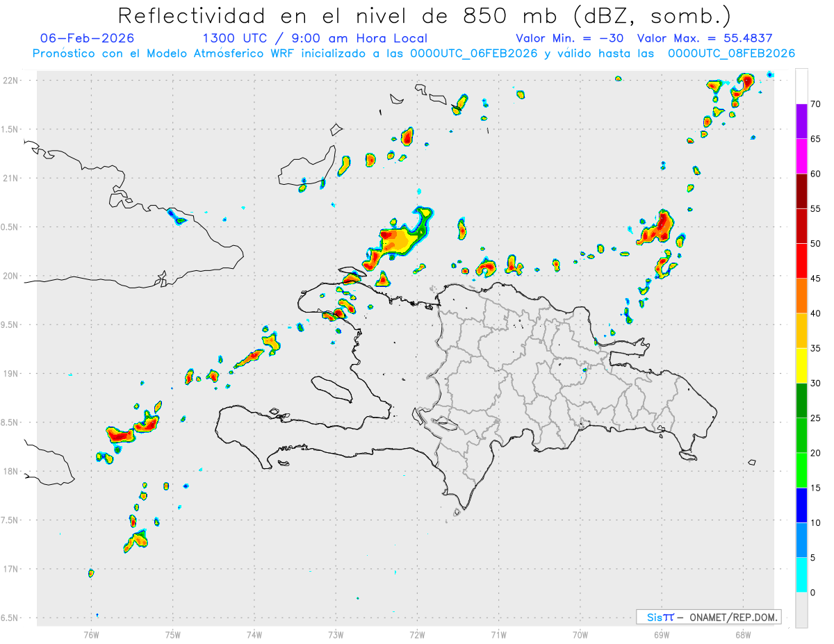Click the color bar label "35"
834x644 pixels.
point(816,348)
